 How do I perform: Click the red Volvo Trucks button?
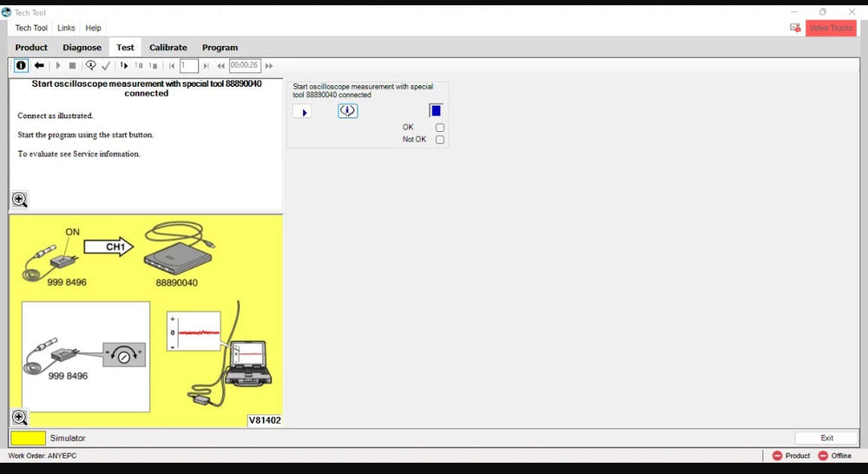point(831,28)
